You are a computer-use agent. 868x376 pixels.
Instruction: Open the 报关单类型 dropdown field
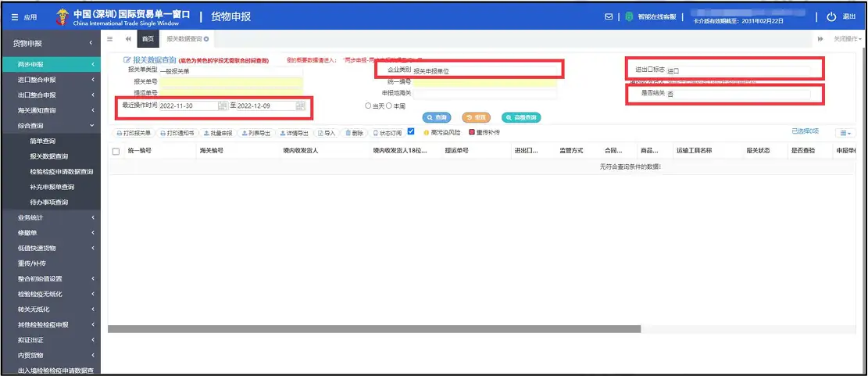pos(230,71)
